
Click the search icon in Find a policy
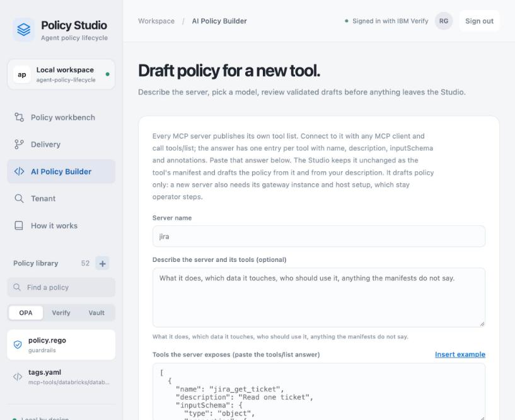(17, 287)
